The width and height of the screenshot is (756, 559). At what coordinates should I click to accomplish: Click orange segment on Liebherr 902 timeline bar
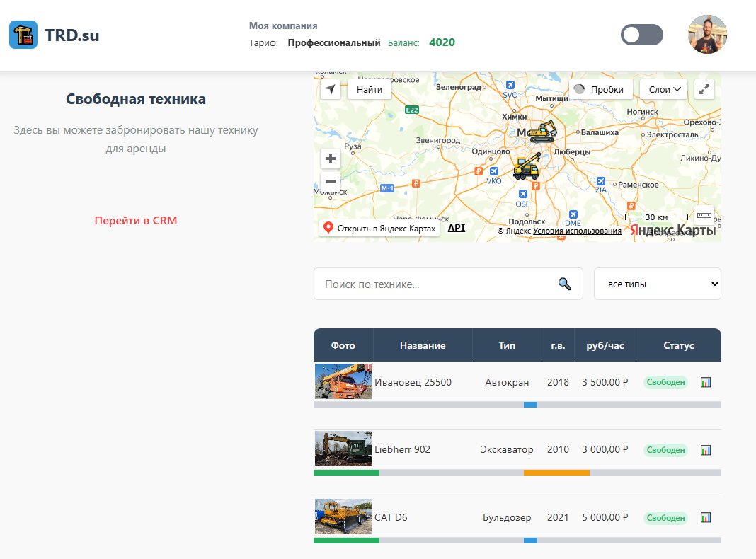point(556,473)
